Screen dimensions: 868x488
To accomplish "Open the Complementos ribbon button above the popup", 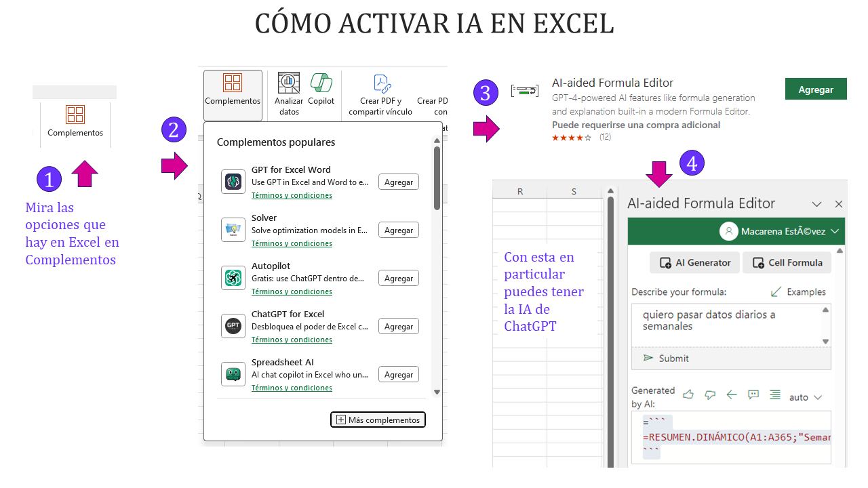I will click(233, 95).
